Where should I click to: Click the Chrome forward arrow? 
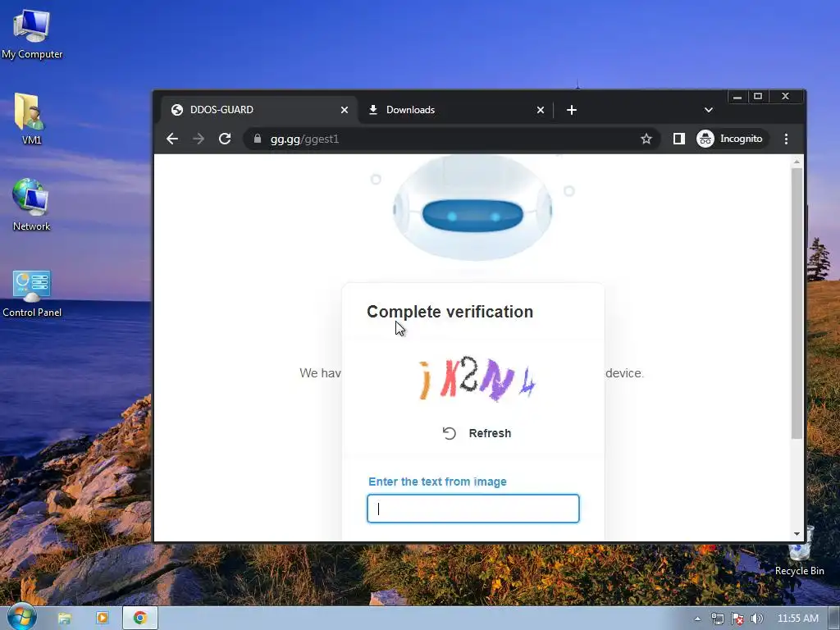[199, 139]
